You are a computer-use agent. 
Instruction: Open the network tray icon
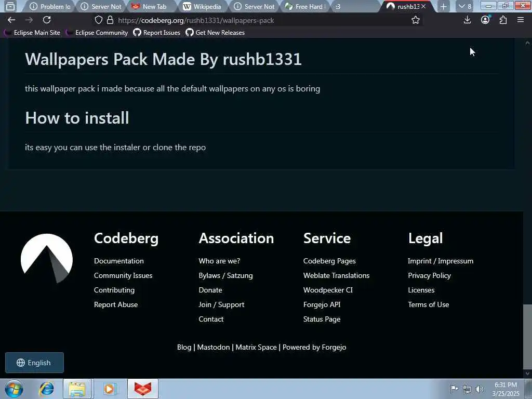click(x=467, y=389)
